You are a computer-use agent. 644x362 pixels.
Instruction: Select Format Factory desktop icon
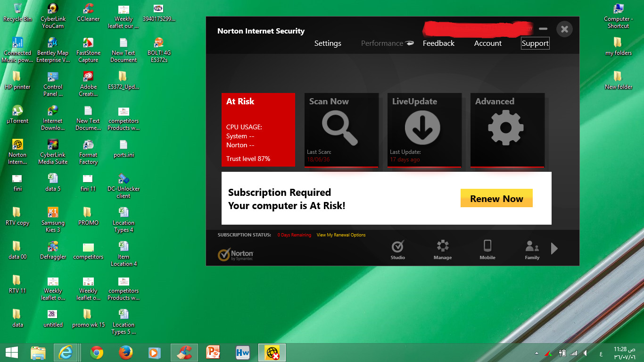point(88,152)
